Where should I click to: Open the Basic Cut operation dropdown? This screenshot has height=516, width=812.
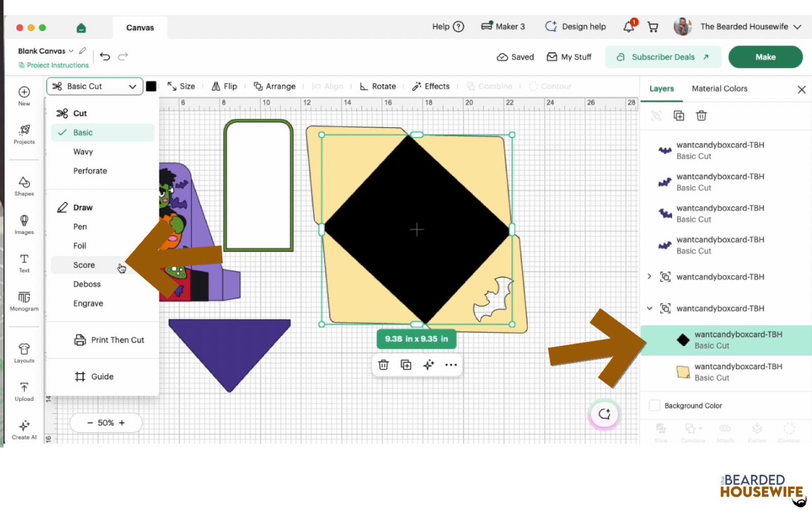coord(95,86)
